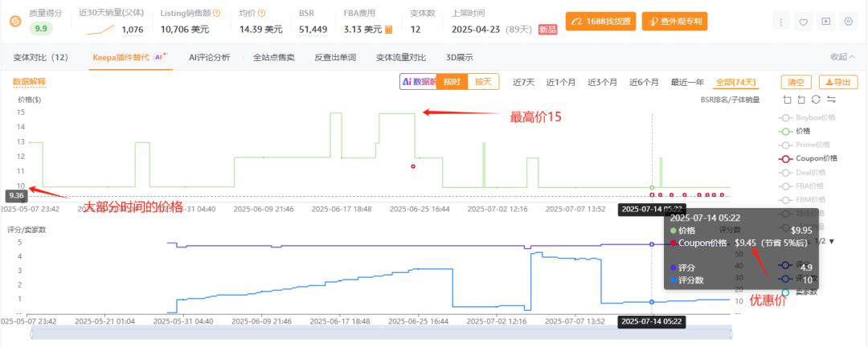
Task: Select the Keepa插件替代 tab
Action: point(130,57)
